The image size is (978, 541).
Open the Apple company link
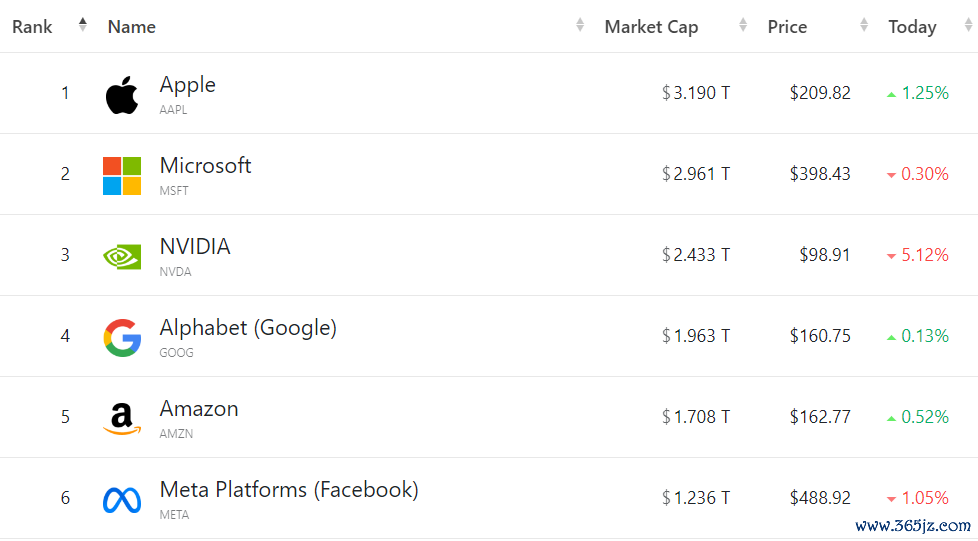point(188,85)
